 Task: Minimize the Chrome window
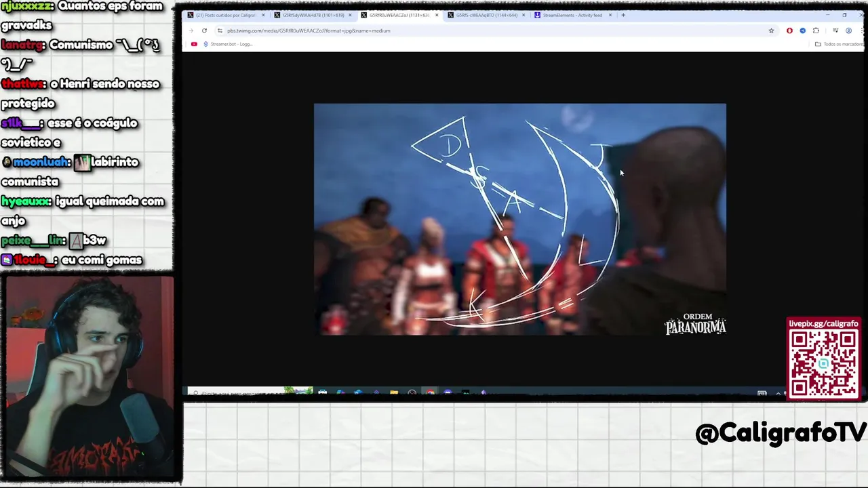[x=827, y=14]
